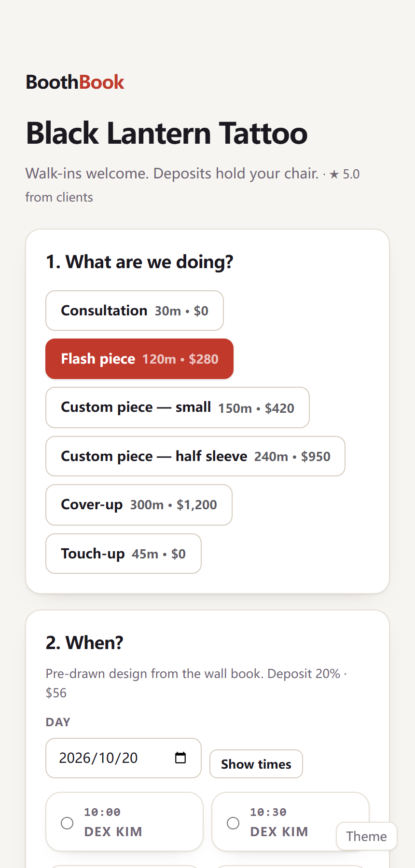Select the 10:00 Dex Kim time slot
The height and width of the screenshot is (868, 415).
124,822
